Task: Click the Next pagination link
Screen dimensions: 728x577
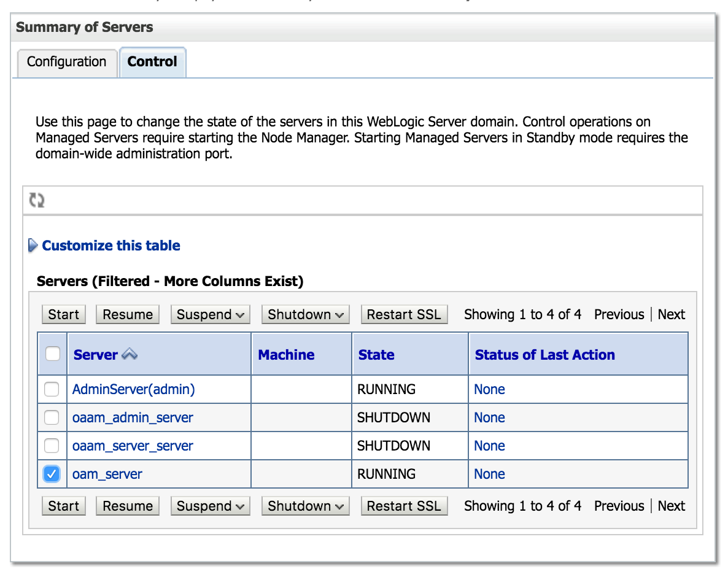Action: (x=670, y=314)
